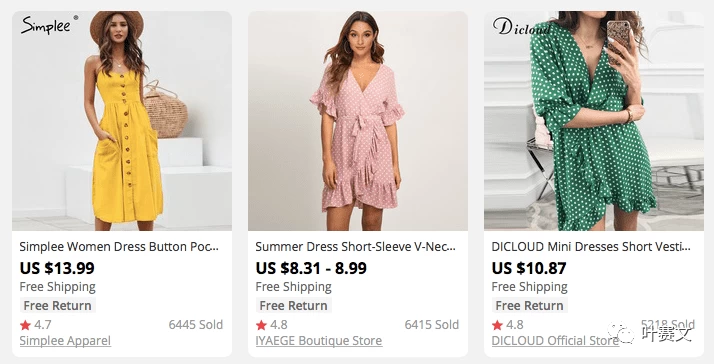Viewport: 714px width, 364px height.
Task: Click the Free Return badge under US $10.87
Action: tap(529, 306)
